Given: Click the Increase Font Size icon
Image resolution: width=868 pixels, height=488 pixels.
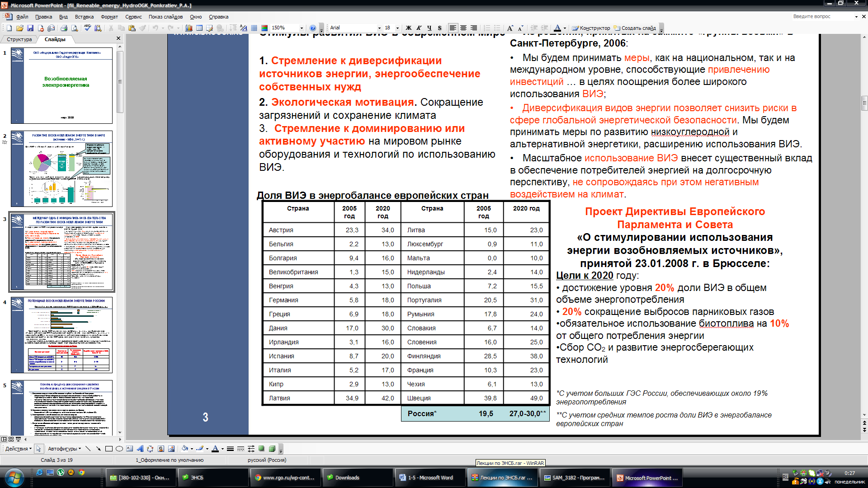Looking at the screenshot, I should click(510, 28).
